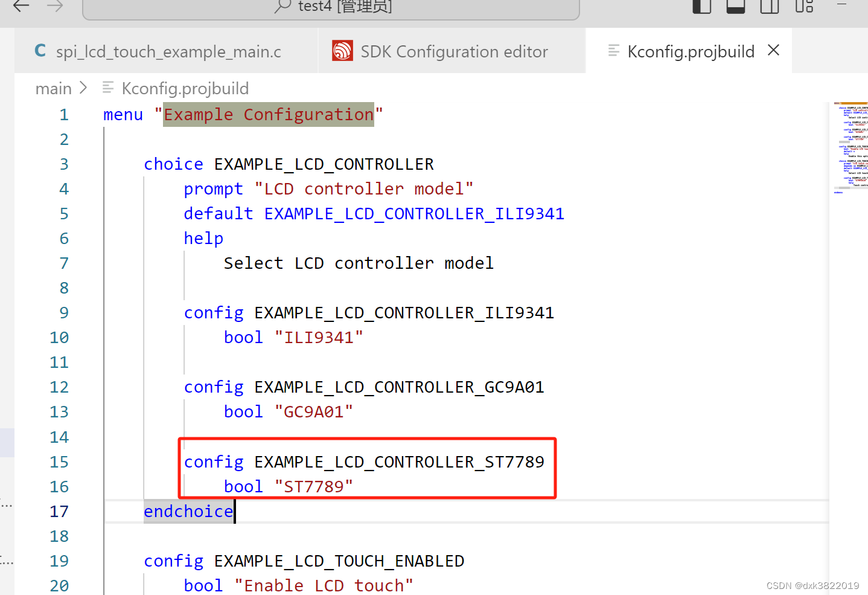Close the Kconfig.projbuild tab
The height and width of the screenshot is (595, 868).
tap(773, 51)
